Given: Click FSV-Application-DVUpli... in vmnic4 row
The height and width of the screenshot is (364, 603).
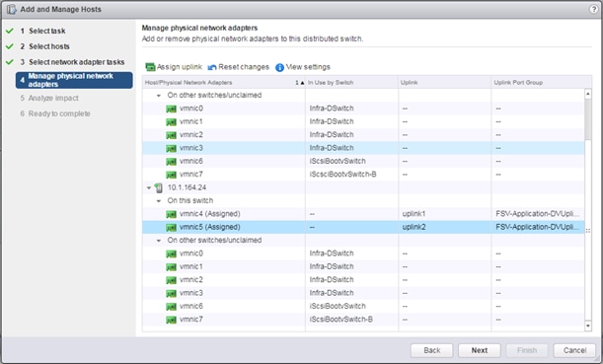Looking at the screenshot, I should coord(538,214).
